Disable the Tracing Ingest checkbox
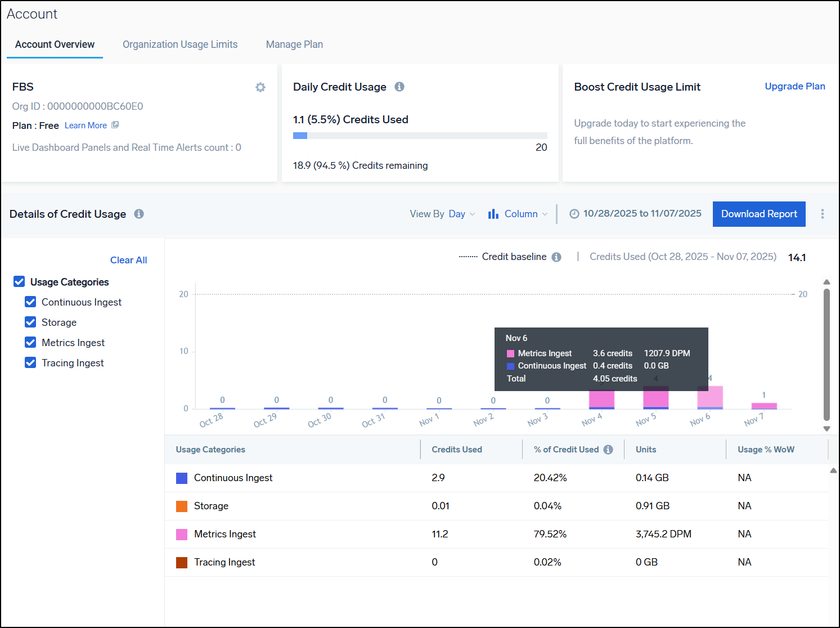The height and width of the screenshot is (628, 840). [30, 363]
